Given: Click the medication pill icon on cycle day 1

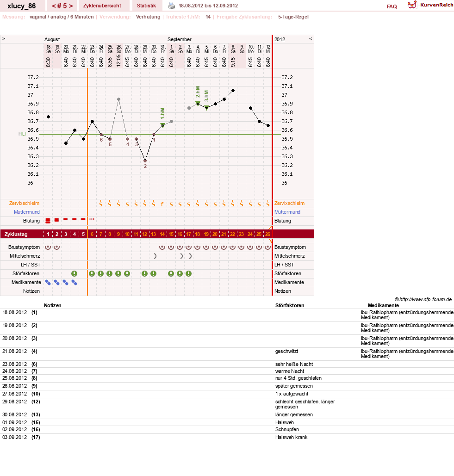Looking at the screenshot, I should [x=48, y=282].
